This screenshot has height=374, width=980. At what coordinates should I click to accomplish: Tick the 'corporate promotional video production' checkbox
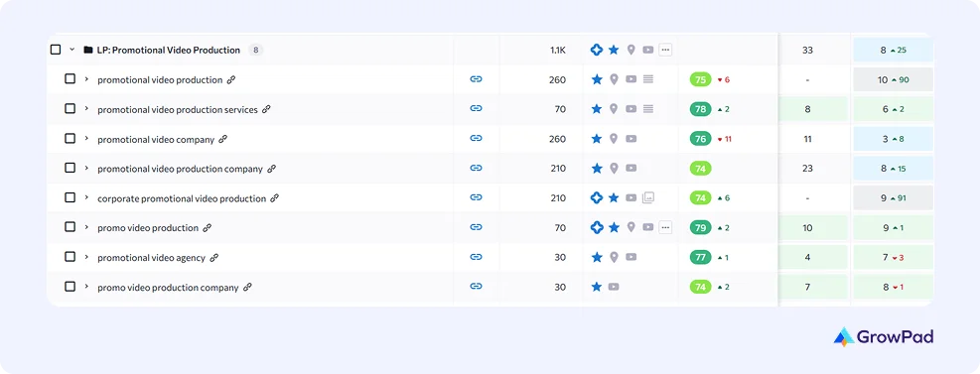[70, 197]
